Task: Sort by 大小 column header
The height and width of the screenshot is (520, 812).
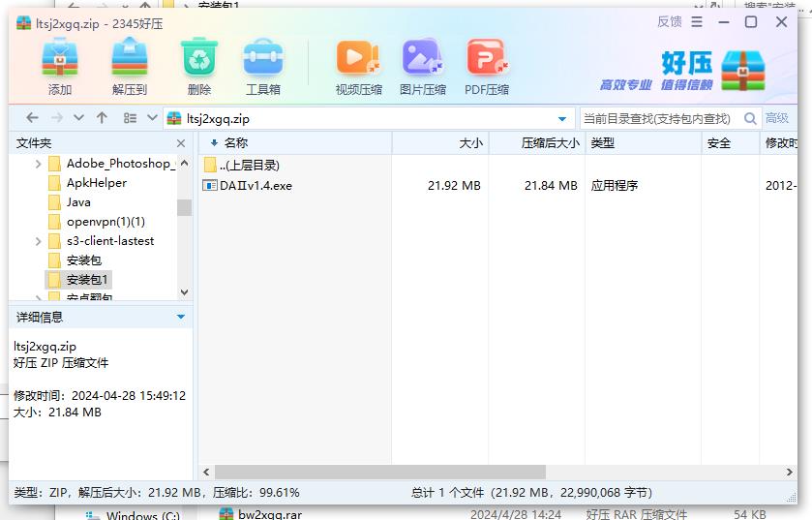Action: point(440,143)
